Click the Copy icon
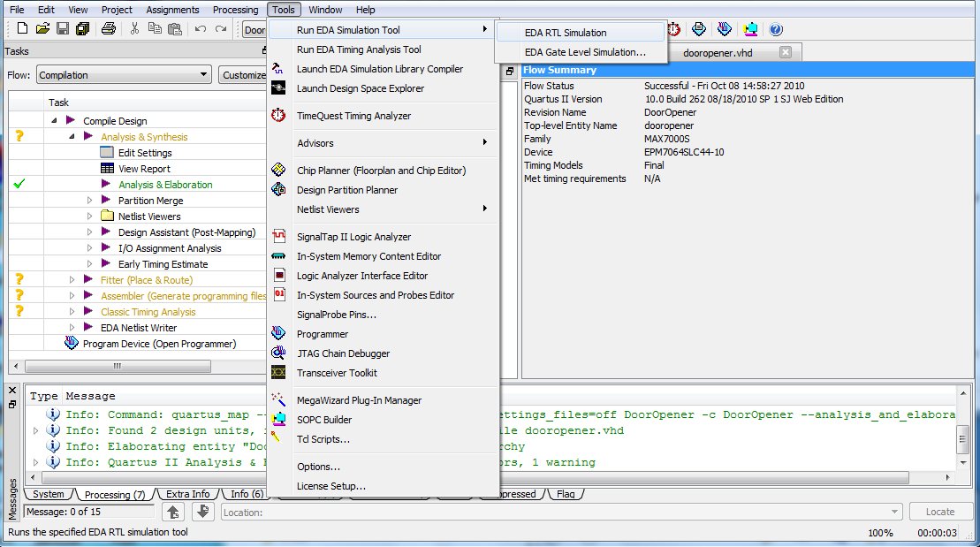980x547 pixels. 155,29
